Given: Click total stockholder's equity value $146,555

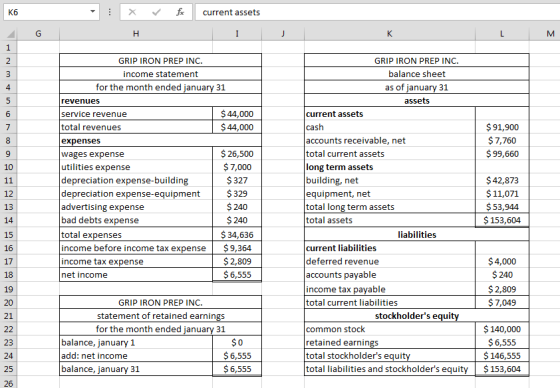Looking at the screenshot, I should click(502, 356).
